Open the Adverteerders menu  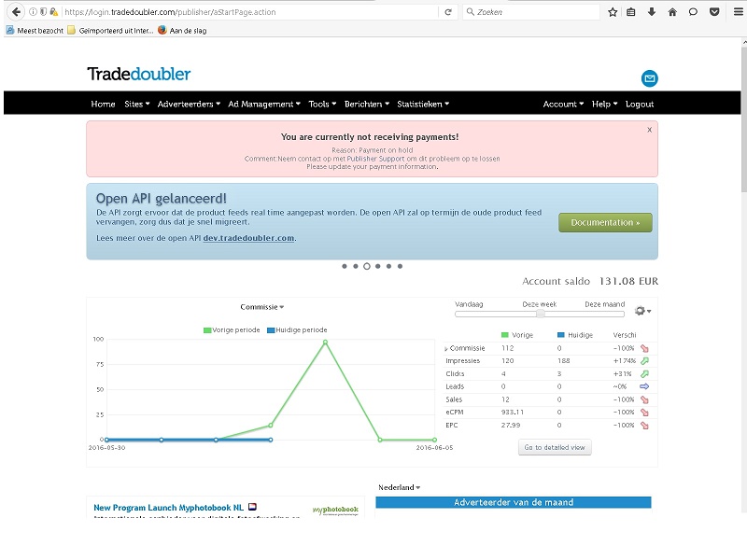pos(189,104)
